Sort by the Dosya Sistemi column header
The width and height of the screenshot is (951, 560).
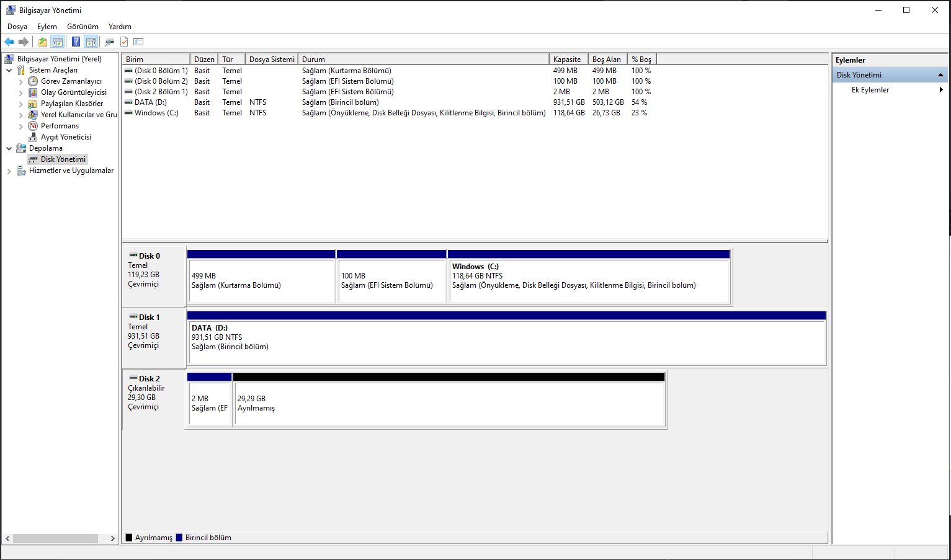point(272,60)
